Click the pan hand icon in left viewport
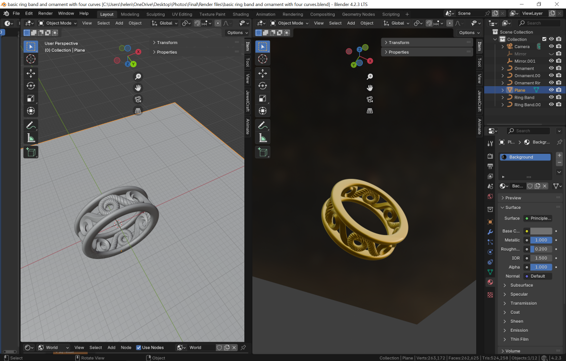 click(138, 88)
